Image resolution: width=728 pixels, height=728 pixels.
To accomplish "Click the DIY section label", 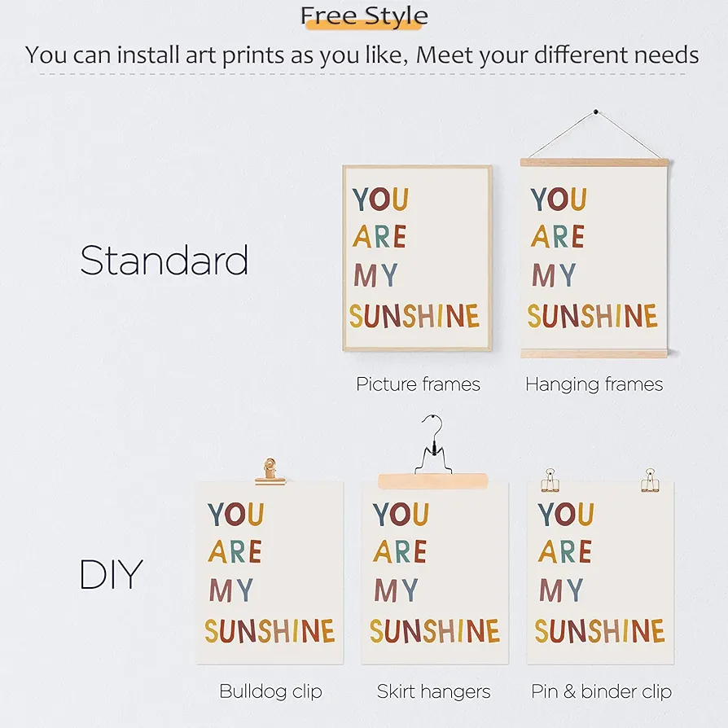I will pos(111,574).
